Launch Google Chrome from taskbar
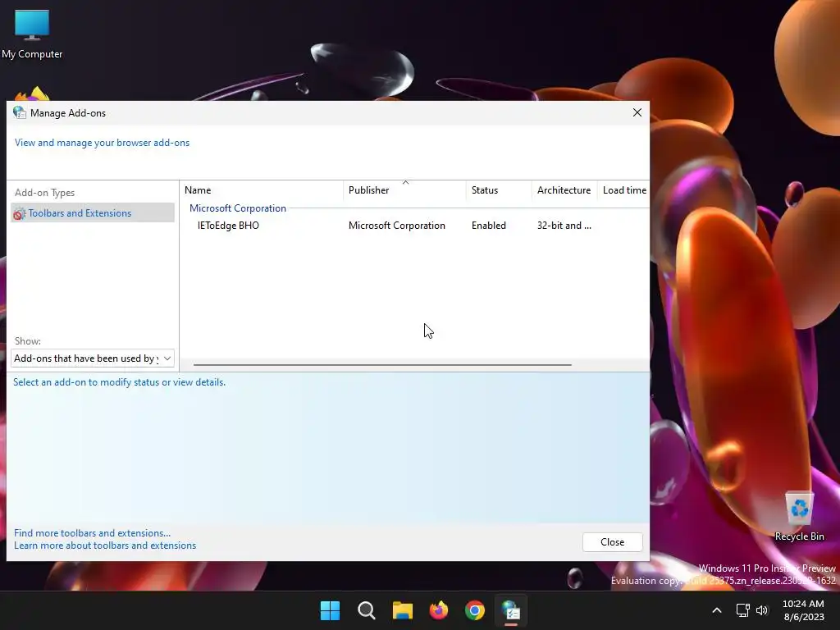 (475, 610)
